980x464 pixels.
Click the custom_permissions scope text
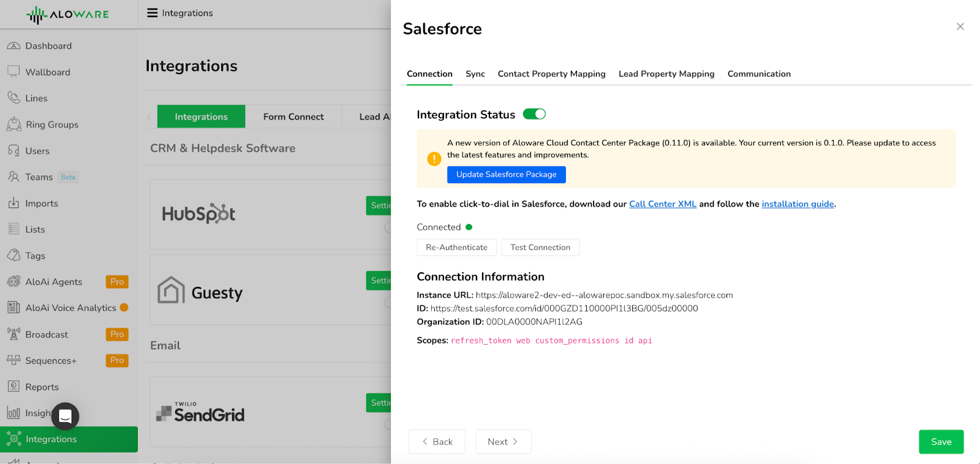click(577, 341)
